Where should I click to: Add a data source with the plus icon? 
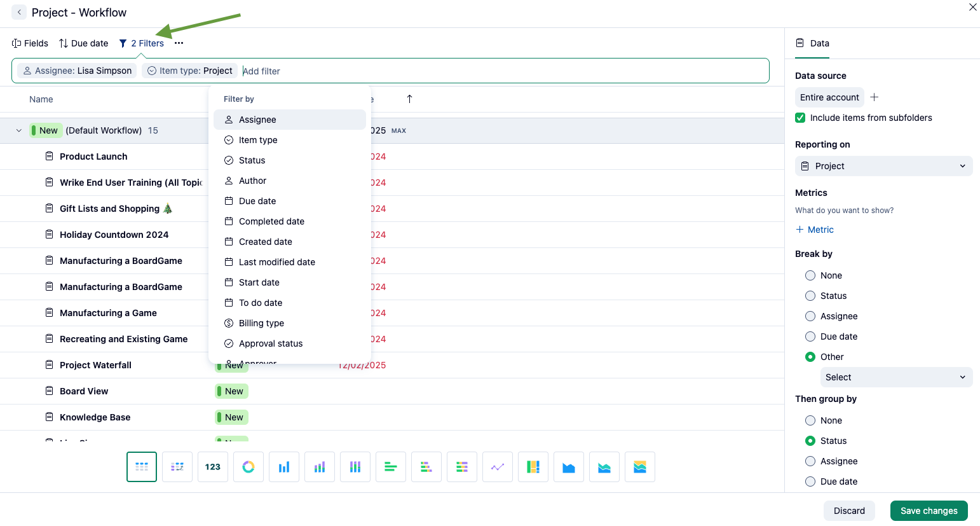tap(875, 97)
